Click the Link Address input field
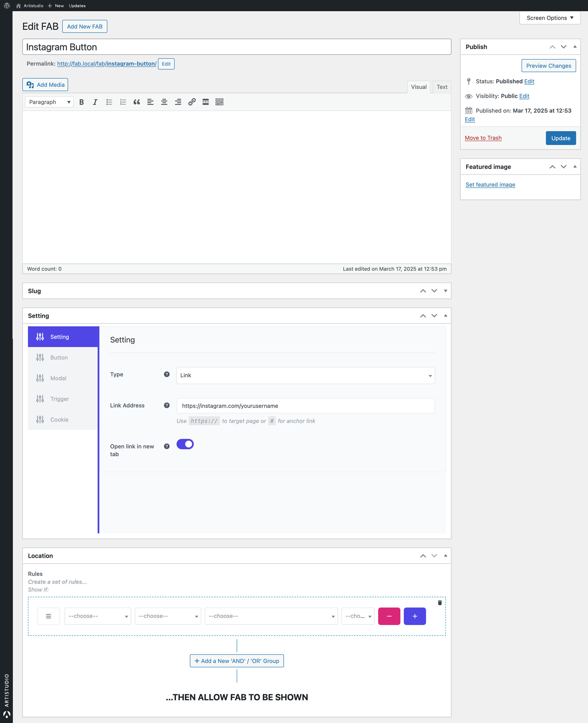The width and height of the screenshot is (588, 723). tap(306, 406)
